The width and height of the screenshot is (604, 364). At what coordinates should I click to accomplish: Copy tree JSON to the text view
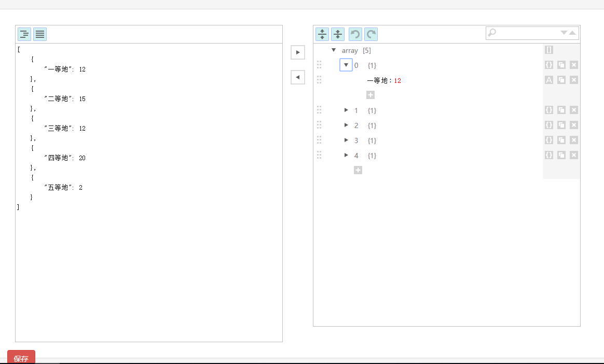pos(298,77)
